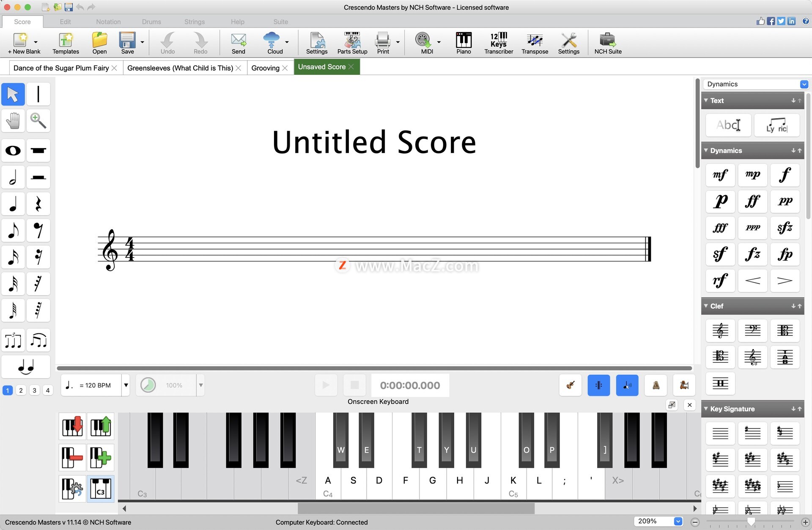The height and width of the screenshot is (530, 812).
Task: Click the Untitled Score title text
Action: [x=374, y=142]
